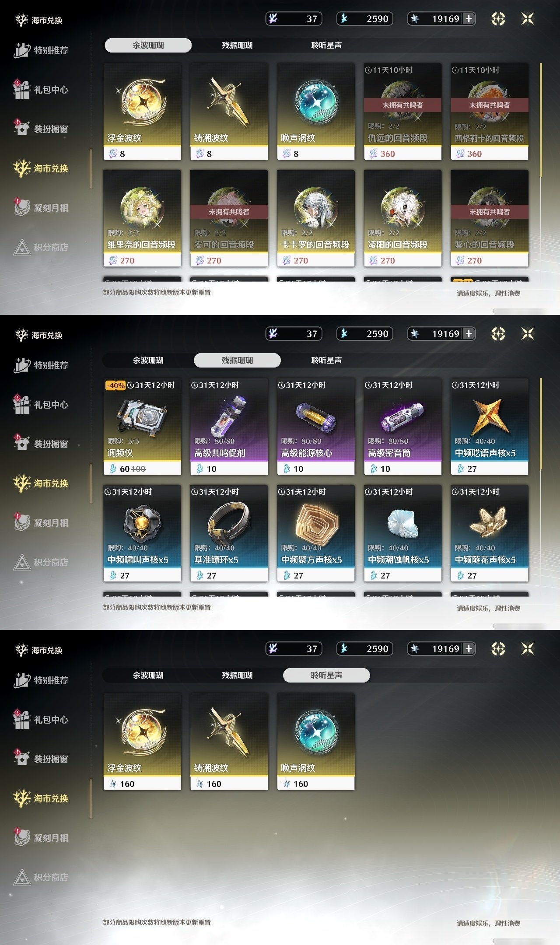This screenshot has height=945, width=560.
Task: Click the highlighted 残振珊瑚 tab
Action: 237,360
